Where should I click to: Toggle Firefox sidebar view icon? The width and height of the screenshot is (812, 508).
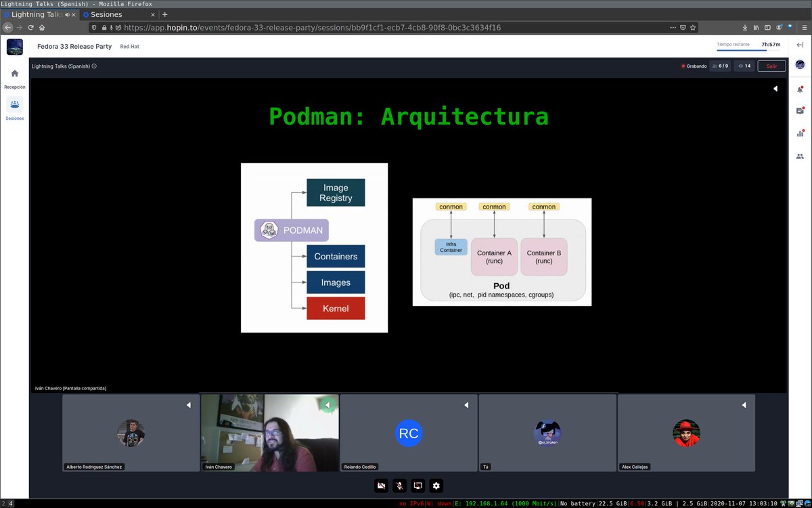767,28
